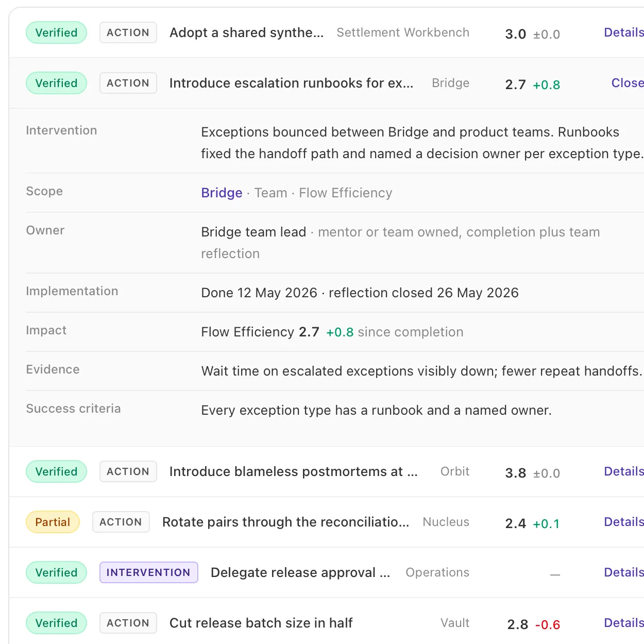Click Verified badge on Delegate release approval row
Viewport: 644px width, 644px height.
click(x=56, y=572)
